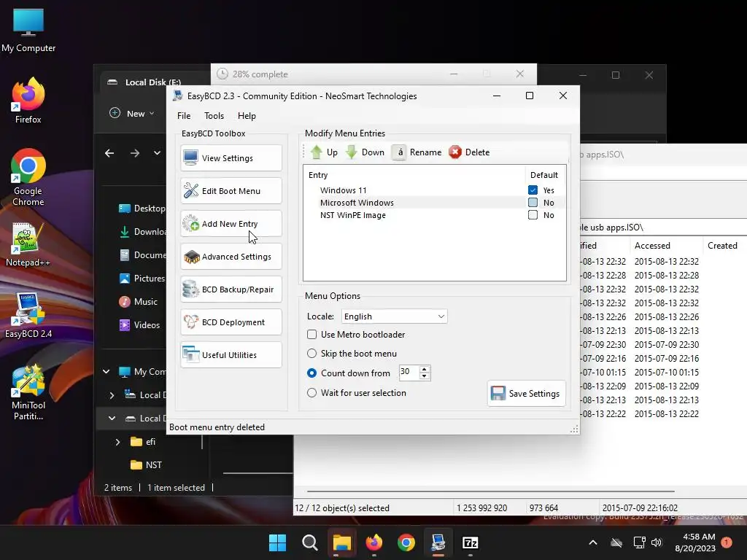The image size is (747, 560).
Task: Click the Windows Start button
Action: pos(277,542)
